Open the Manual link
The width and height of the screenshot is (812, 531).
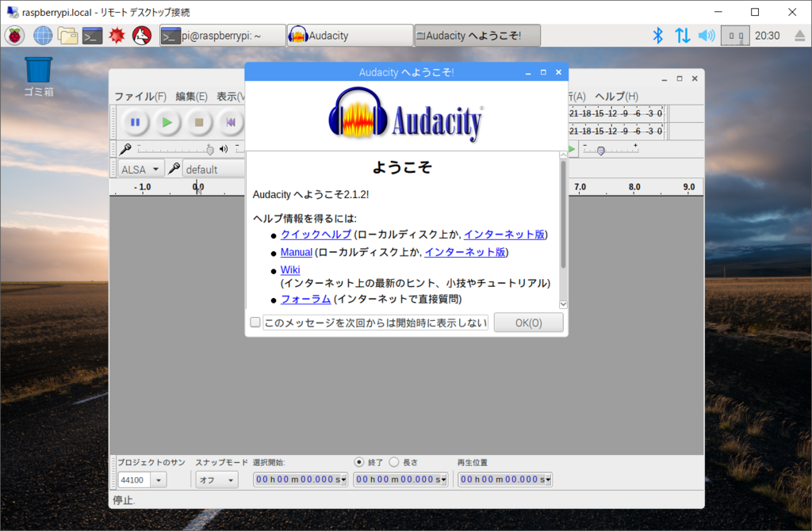coord(297,252)
